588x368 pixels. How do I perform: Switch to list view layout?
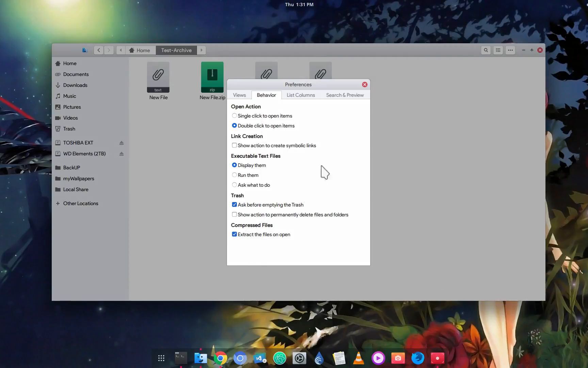pyautogui.click(x=498, y=50)
